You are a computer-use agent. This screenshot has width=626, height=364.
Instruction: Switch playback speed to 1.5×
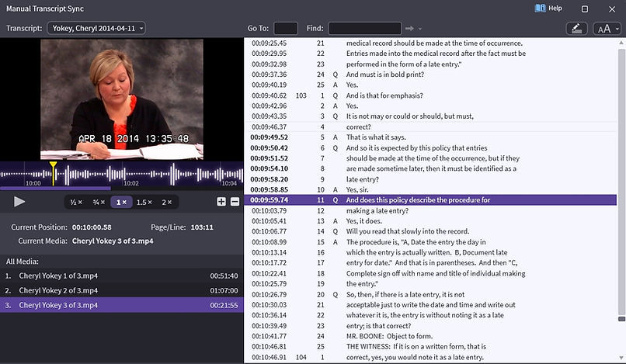tap(144, 202)
